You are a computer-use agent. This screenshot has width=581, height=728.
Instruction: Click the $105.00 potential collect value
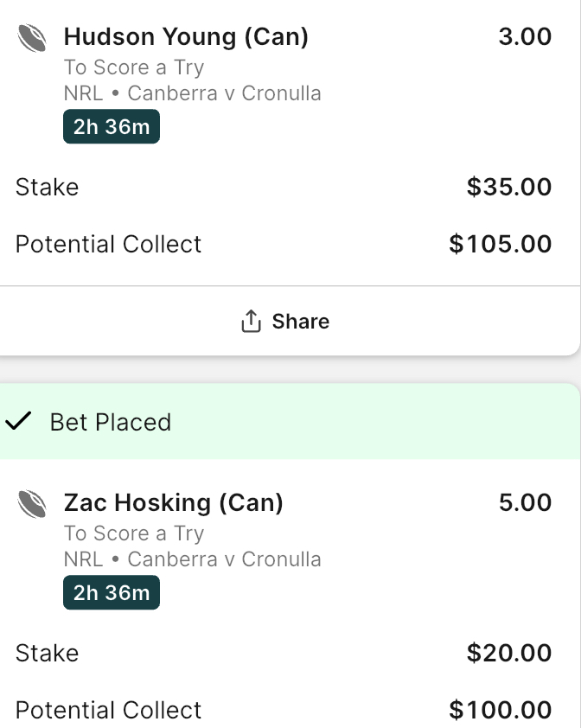(501, 244)
